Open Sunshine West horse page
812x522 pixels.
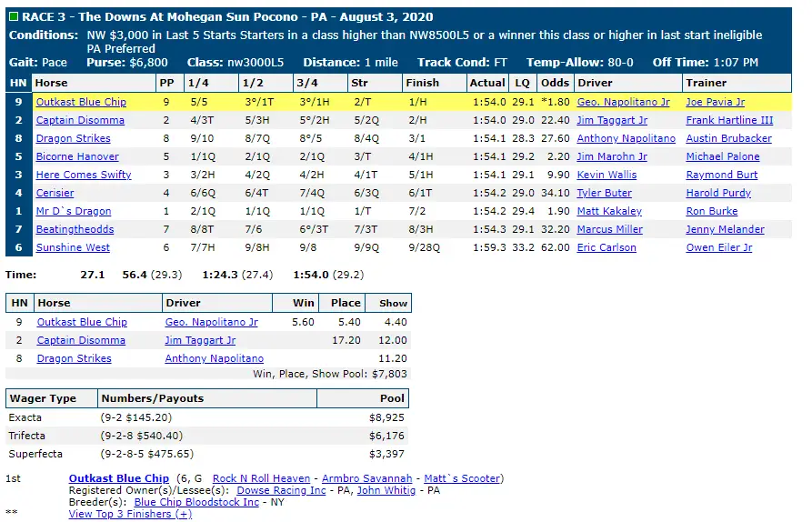[73, 247]
